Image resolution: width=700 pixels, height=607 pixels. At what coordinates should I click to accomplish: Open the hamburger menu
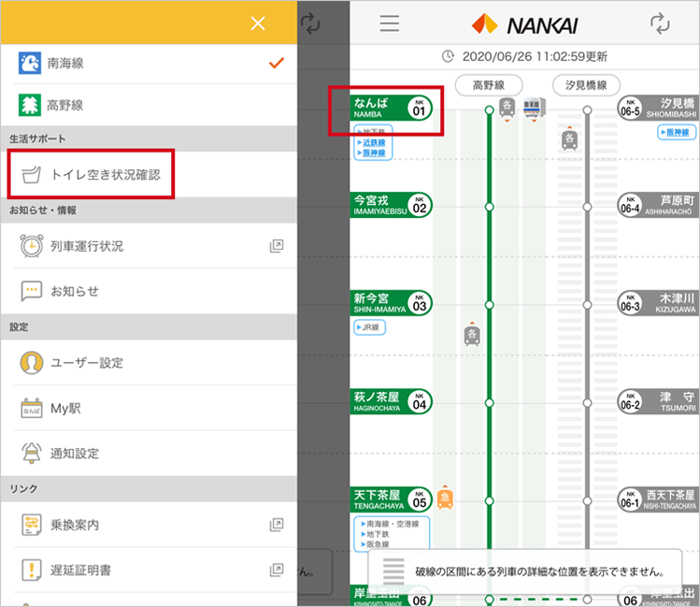tap(390, 23)
